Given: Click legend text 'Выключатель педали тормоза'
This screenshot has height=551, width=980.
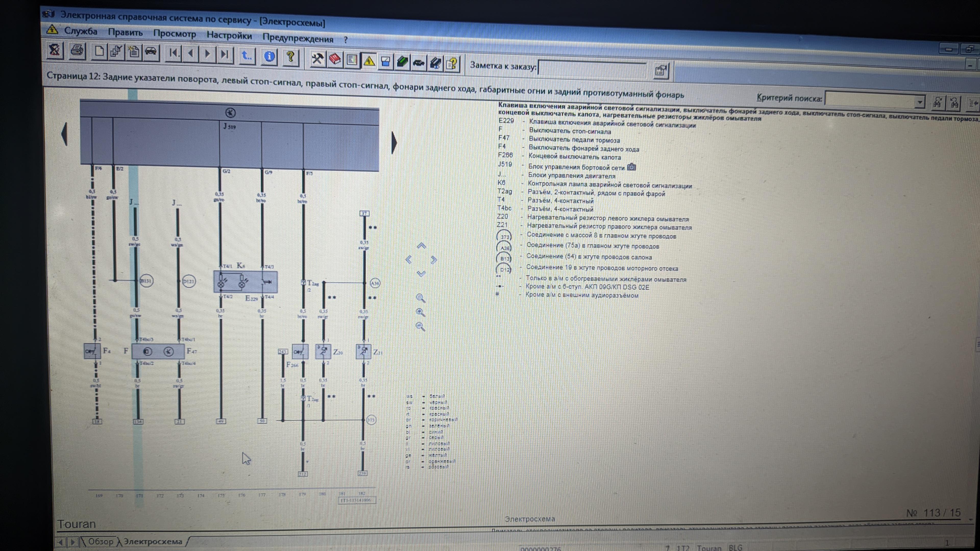Looking at the screenshot, I should 574,140.
